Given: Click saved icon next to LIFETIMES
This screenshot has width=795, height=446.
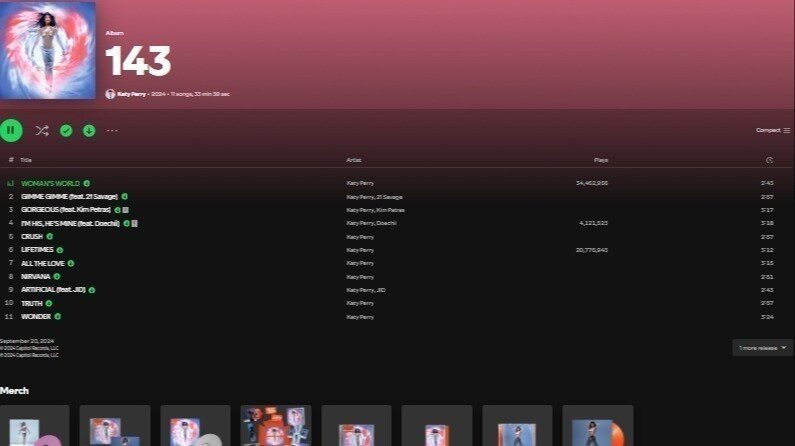Looking at the screenshot, I should tap(60, 250).
